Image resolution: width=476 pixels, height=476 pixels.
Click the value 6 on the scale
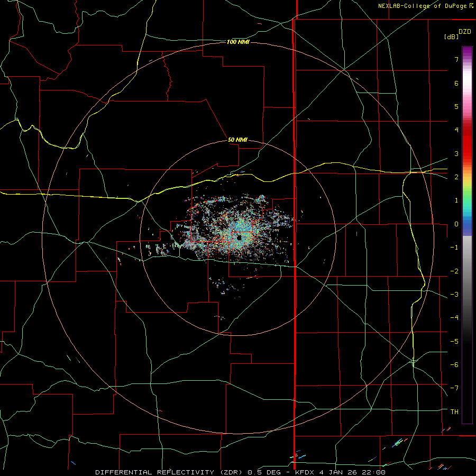pyautogui.click(x=456, y=83)
